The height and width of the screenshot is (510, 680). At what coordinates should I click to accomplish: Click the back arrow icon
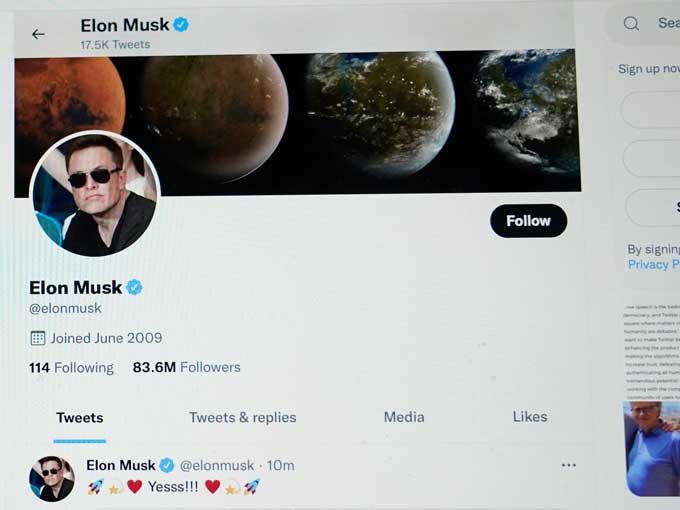(x=38, y=34)
